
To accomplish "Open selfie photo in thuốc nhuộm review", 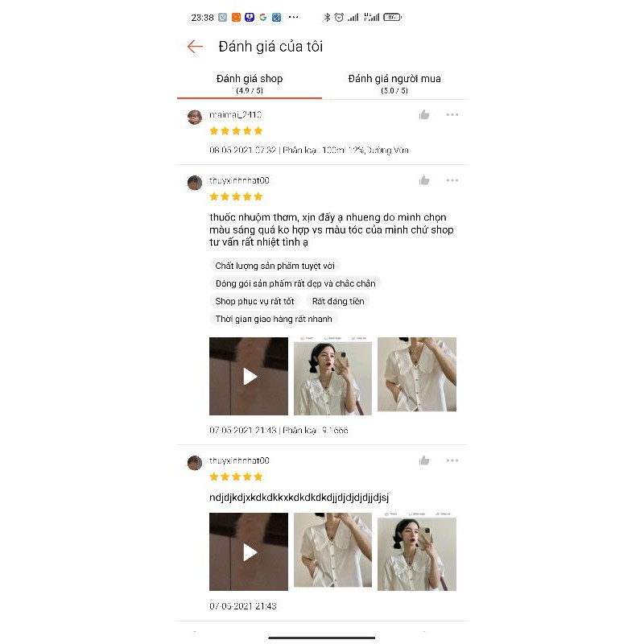I will pos(332,376).
